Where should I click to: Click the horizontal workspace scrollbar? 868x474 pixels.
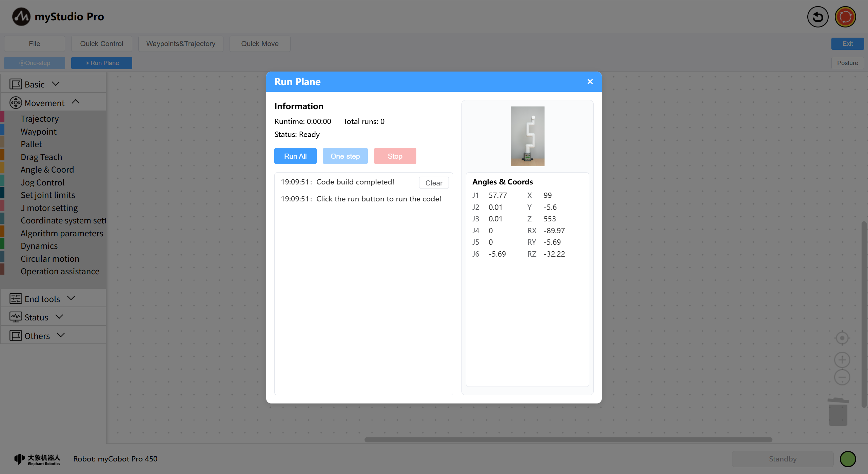click(x=568, y=440)
